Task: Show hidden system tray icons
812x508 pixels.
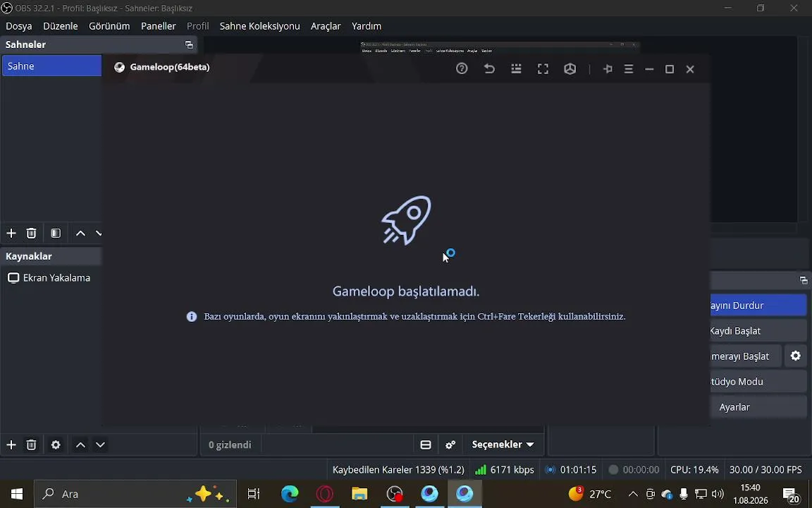Action: 633,494
